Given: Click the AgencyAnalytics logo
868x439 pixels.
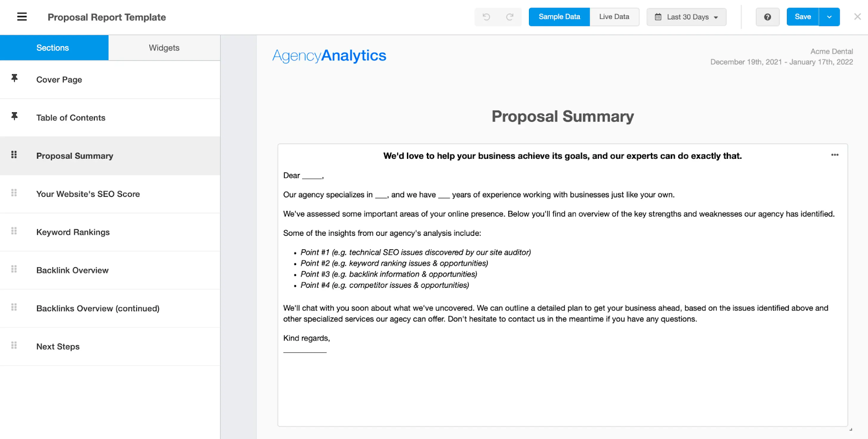Looking at the screenshot, I should click(x=329, y=55).
